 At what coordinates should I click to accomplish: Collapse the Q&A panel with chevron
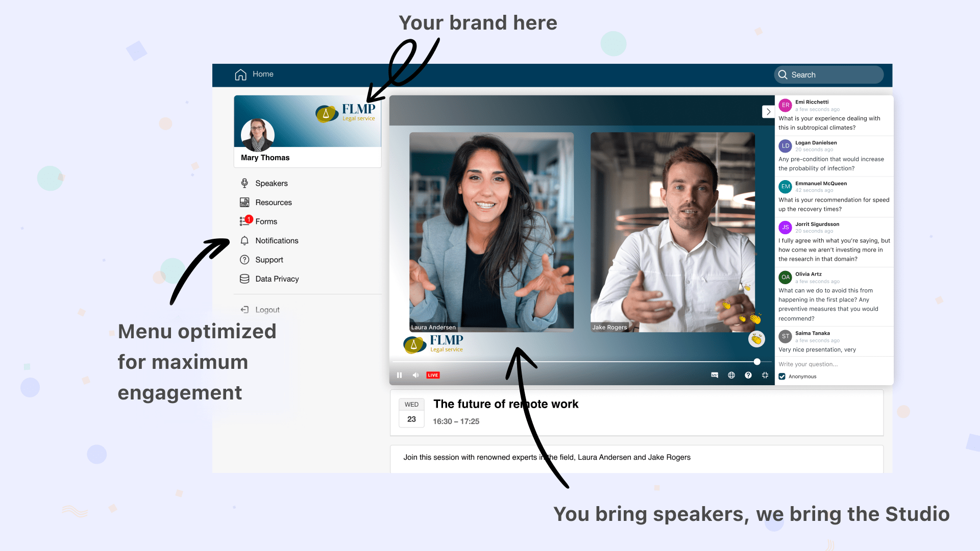pyautogui.click(x=768, y=112)
